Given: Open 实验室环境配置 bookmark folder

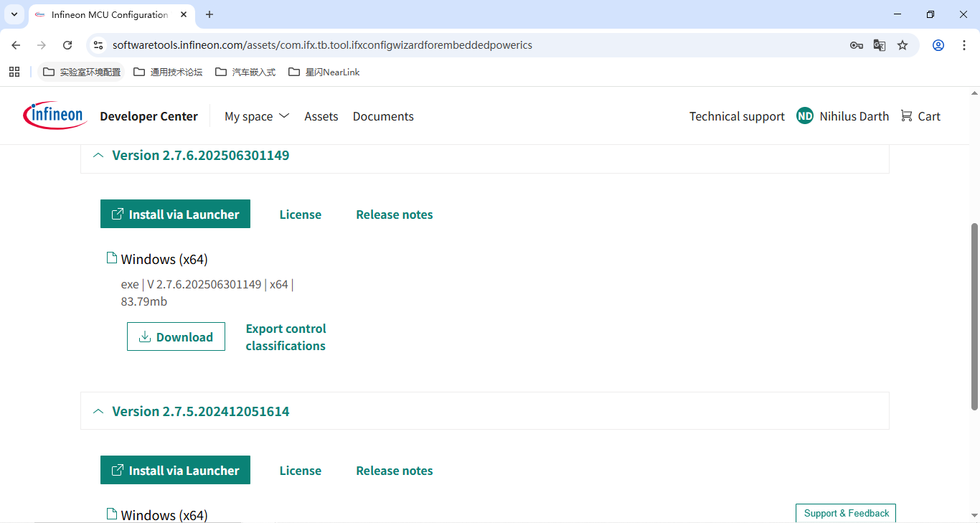Looking at the screenshot, I should pos(82,72).
